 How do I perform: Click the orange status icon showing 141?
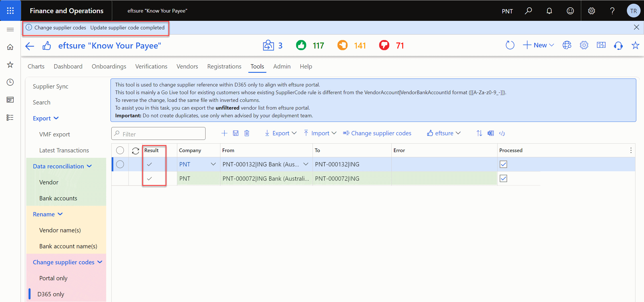click(343, 45)
